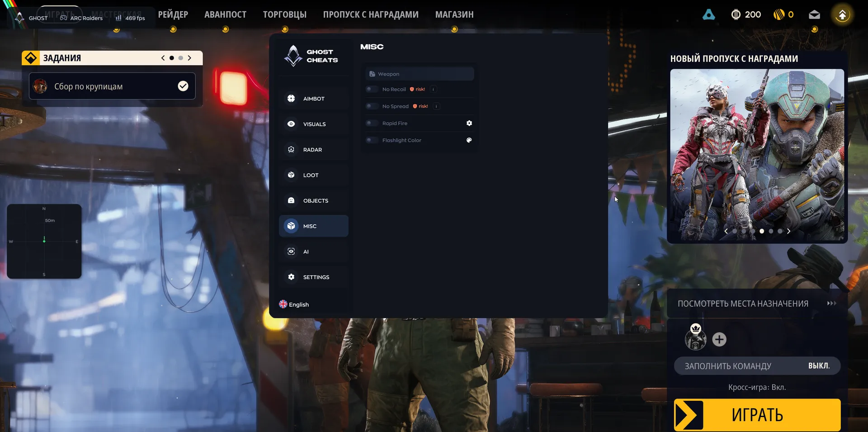Click the No Spread info icon

436,106
